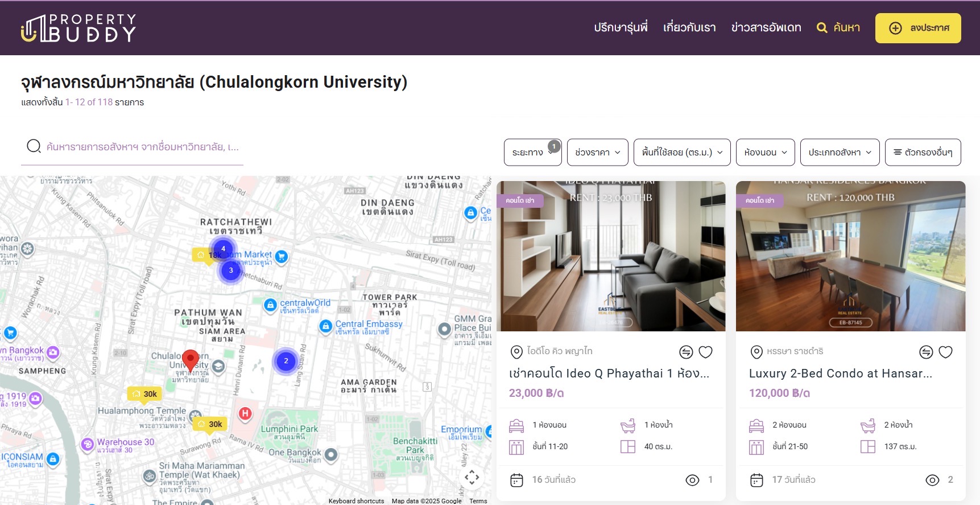The width and height of the screenshot is (980, 505).
Task: Click the map cluster marker showing 2
Action: point(286,360)
